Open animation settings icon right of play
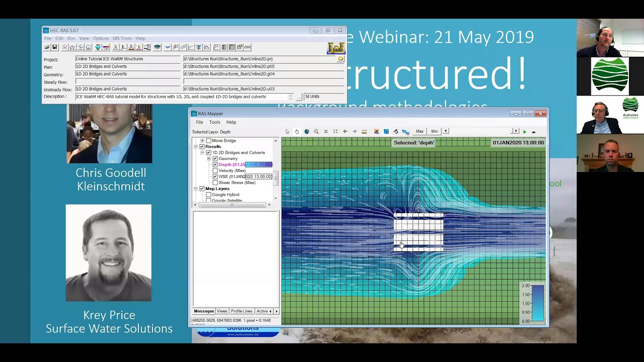The image size is (644, 362). [534, 131]
